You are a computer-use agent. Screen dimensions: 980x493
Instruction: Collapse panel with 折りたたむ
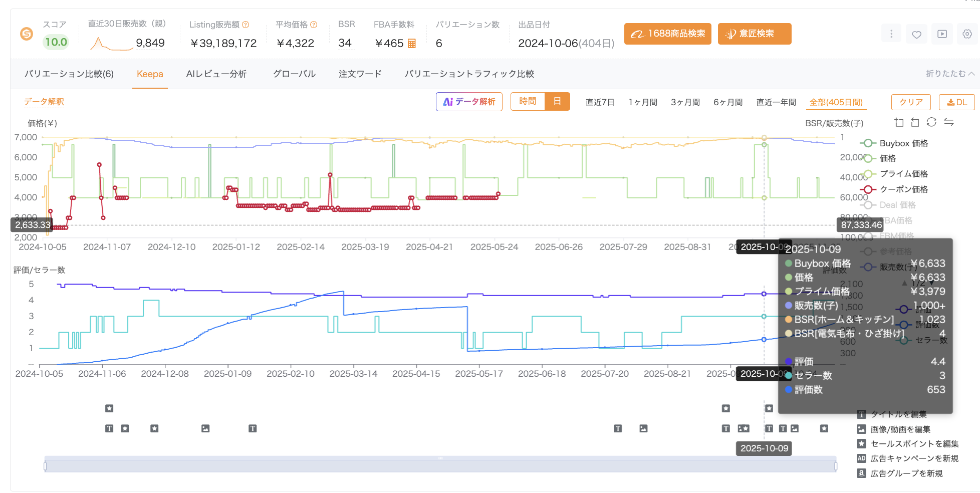pos(949,74)
